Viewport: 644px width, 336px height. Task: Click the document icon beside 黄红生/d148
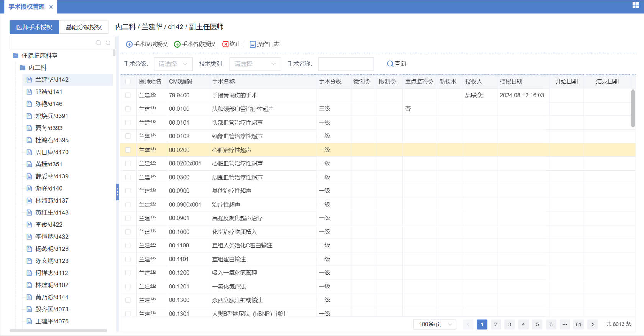pos(29,212)
